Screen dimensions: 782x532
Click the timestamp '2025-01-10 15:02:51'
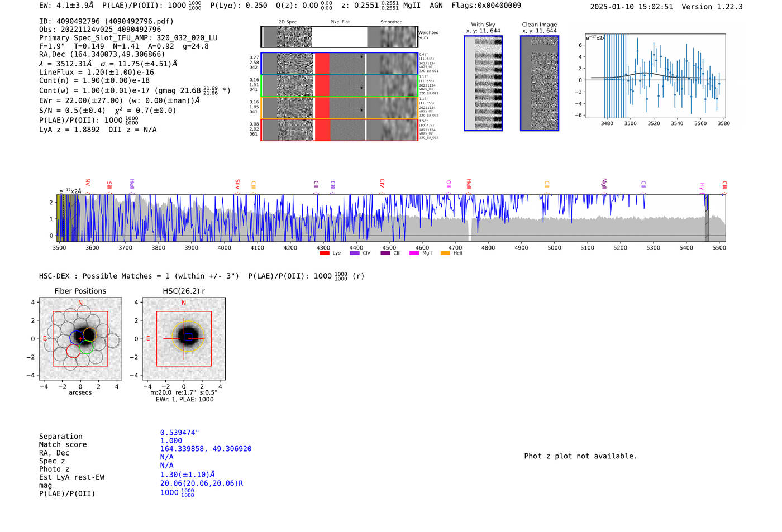pos(632,7)
